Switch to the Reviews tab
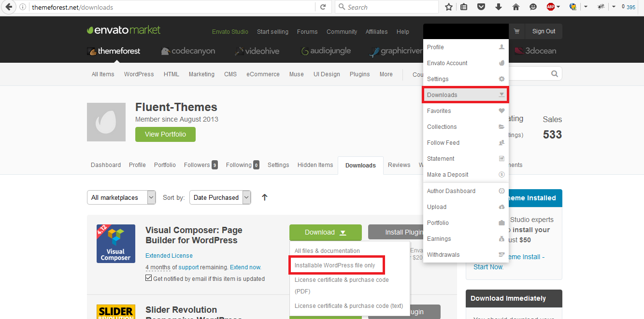The image size is (644, 319). [399, 165]
